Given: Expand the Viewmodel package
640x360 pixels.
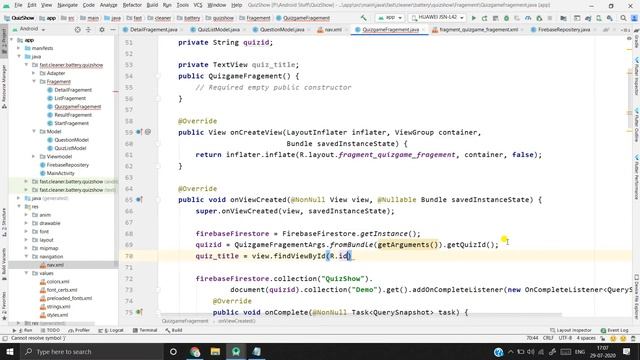Looking at the screenshot, I should pyautogui.click(x=34, y=156).
